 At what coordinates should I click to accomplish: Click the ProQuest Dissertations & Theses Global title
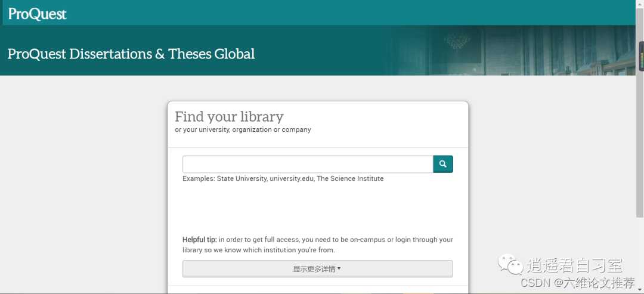click(131, 54)
